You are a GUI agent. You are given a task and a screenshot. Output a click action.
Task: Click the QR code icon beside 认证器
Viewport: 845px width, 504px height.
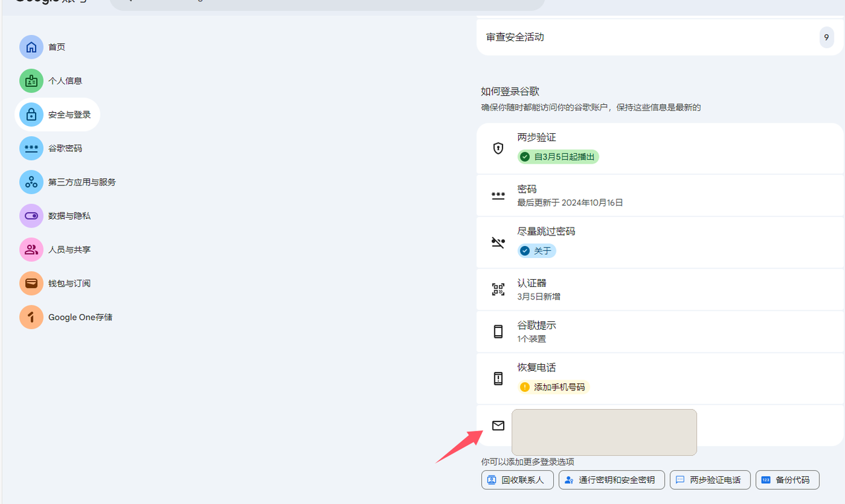click(x=498, y=289)
